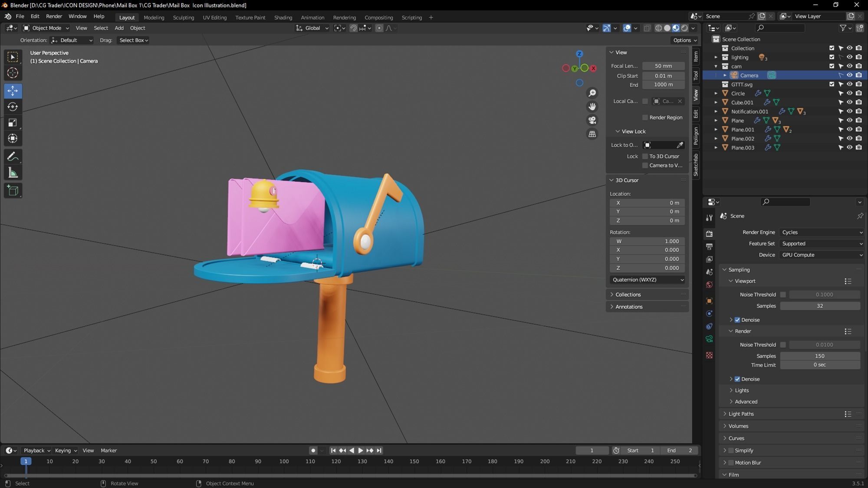Open the Device GPU Compute dropdown

click(x=822, y=255)
